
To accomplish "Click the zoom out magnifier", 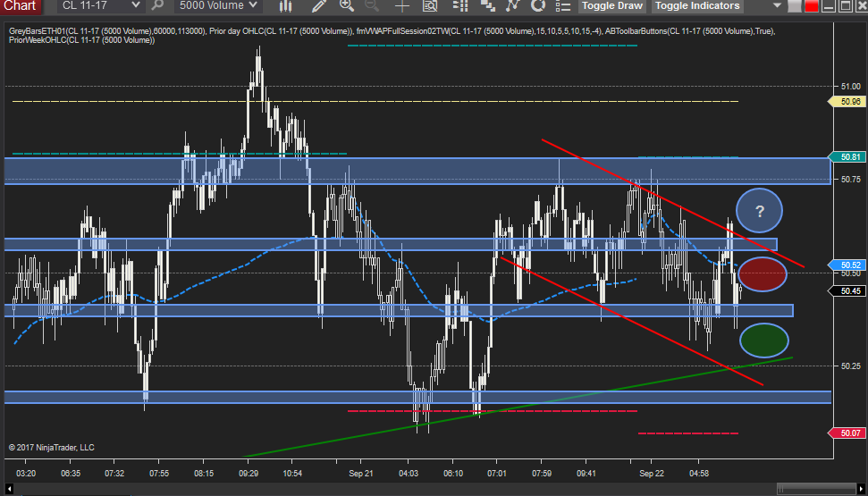I will coord(372,6).
